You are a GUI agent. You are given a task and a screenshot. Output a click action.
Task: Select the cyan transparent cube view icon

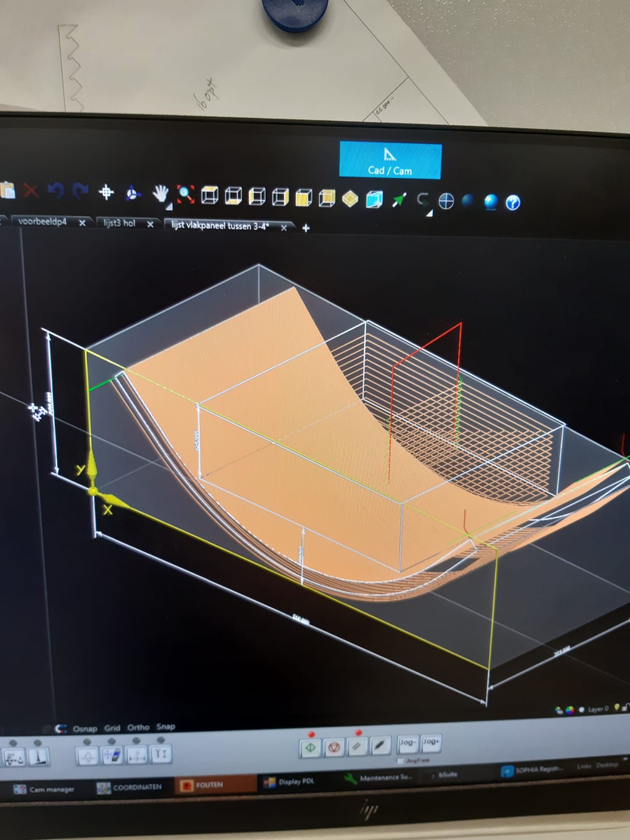[x=374, y=200]
